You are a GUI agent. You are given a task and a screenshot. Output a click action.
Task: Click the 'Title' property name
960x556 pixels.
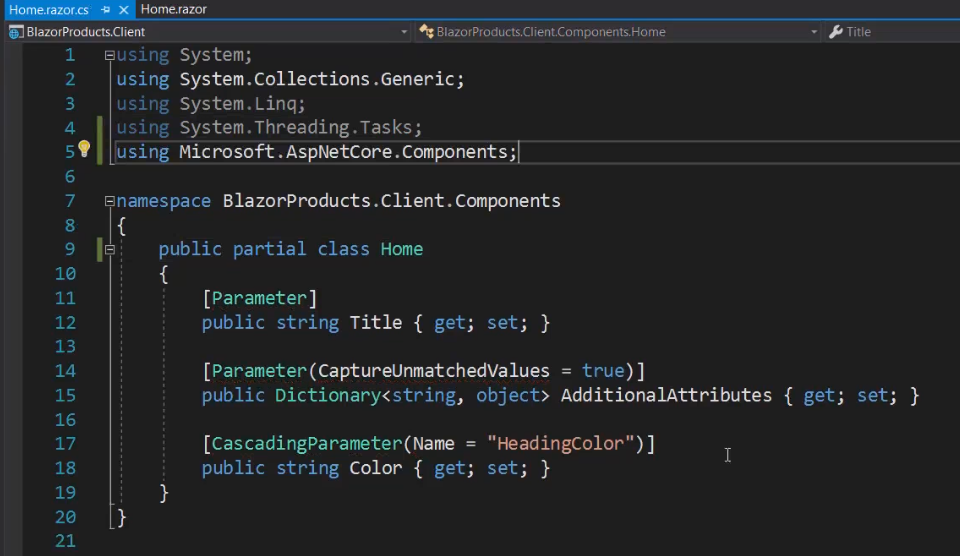376,323
